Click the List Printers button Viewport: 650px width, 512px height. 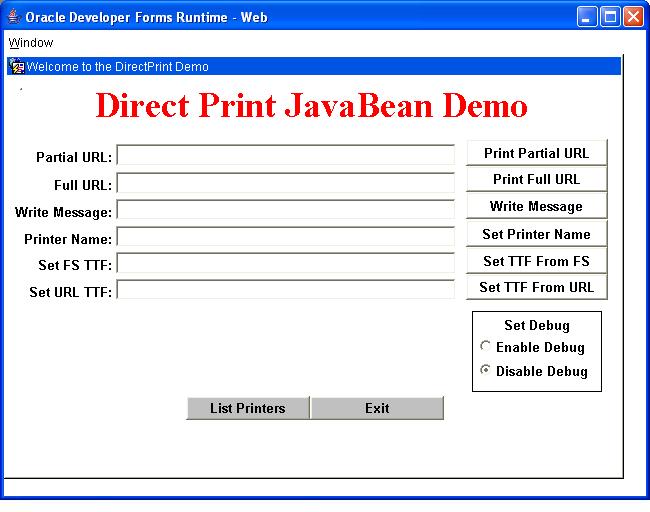click(248, 408)
